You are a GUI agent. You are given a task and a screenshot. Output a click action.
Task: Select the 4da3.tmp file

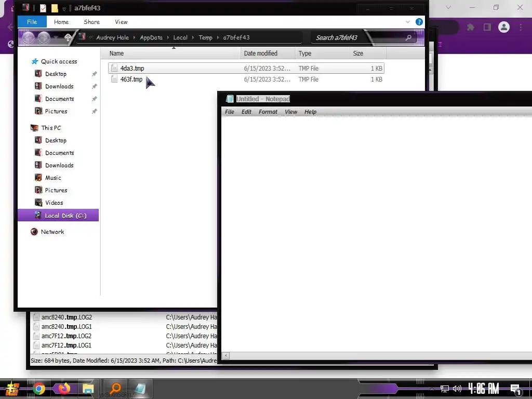pos(246,68)
